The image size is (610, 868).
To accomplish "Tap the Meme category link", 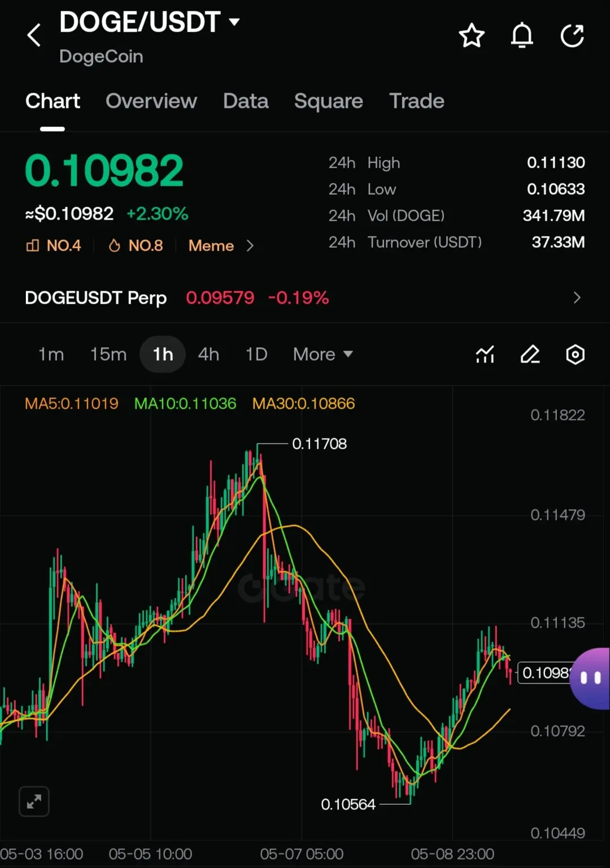I will [x=211, y=246].
